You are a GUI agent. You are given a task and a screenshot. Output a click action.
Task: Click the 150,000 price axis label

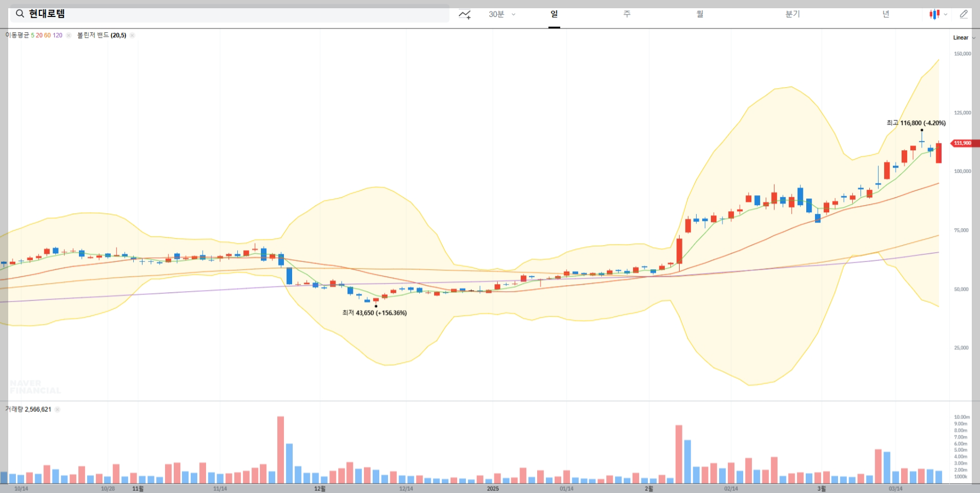pos(962,54)
